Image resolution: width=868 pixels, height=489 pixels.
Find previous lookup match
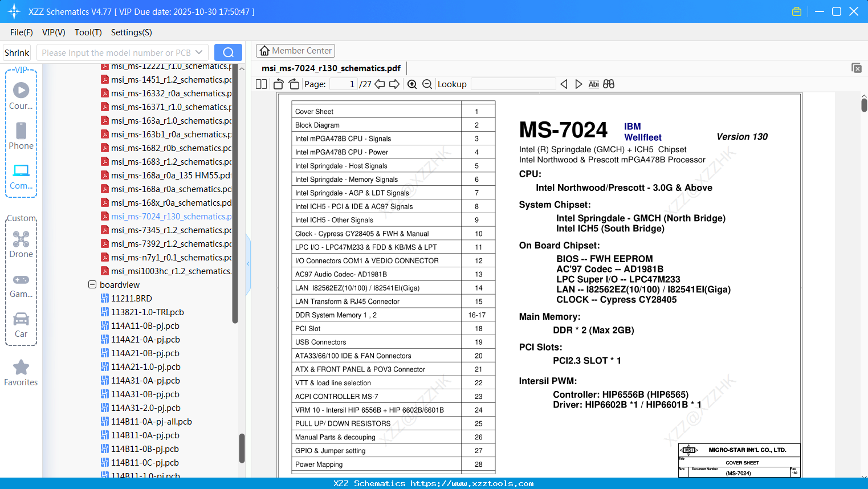point(564,84)
